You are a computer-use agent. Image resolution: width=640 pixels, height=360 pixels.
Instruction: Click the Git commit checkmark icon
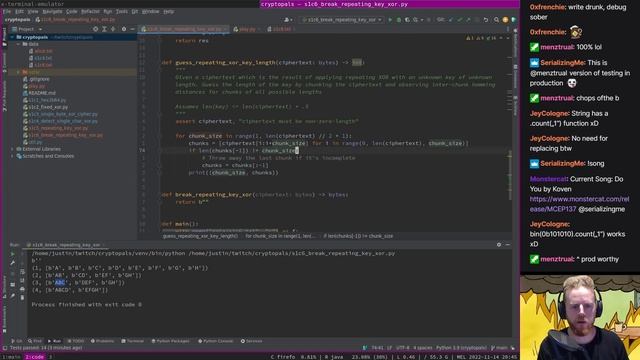[460, 20]
